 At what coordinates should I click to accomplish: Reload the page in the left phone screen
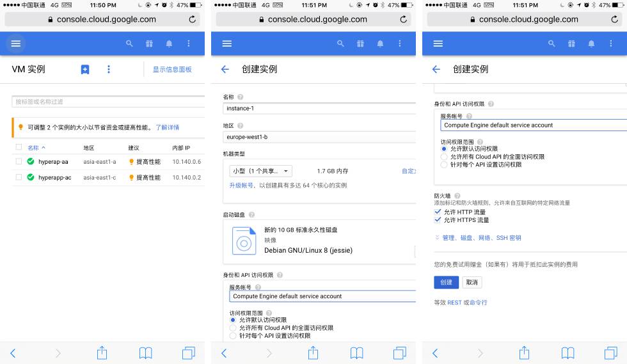[x=193, y=19]
